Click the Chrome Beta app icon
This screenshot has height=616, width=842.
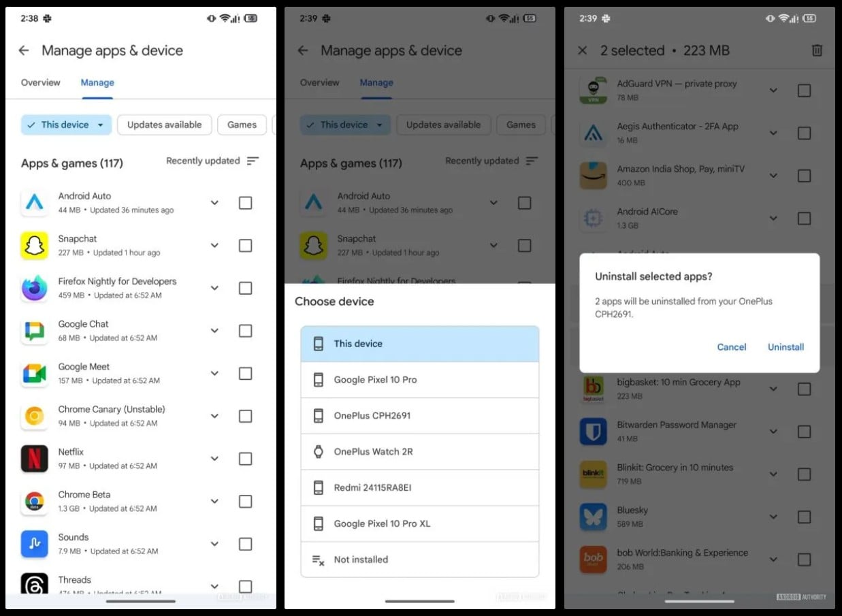click(34, 502)
